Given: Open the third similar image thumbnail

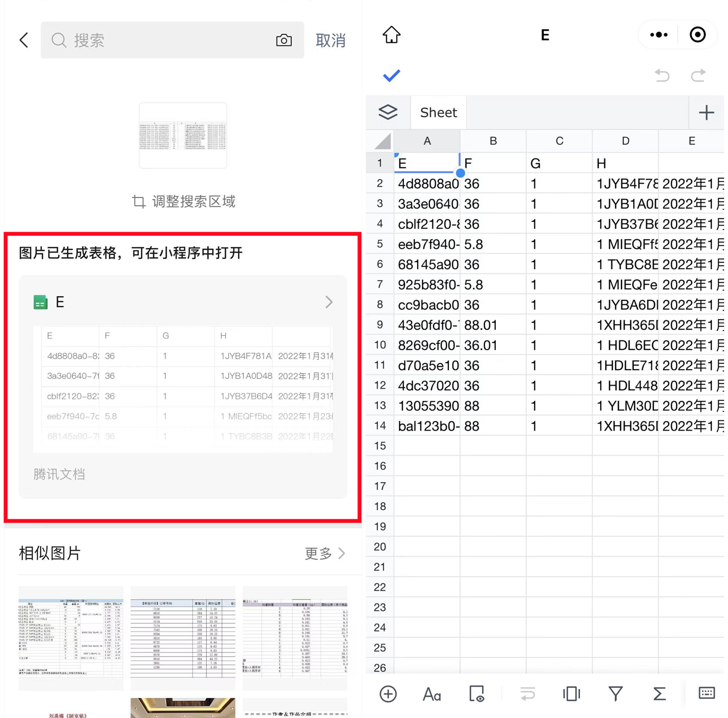Looking at the screenshot, I should coord(295,638).
